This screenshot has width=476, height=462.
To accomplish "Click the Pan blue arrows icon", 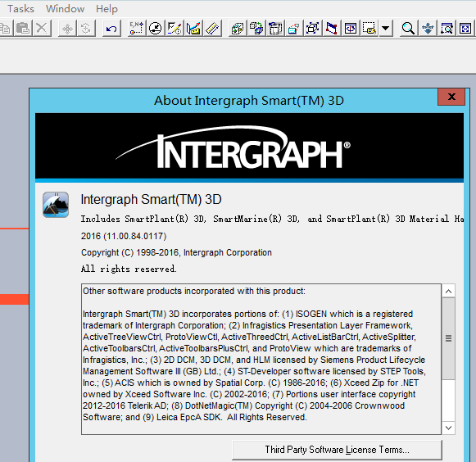I will pyautogui.click(x=428, y=29).
